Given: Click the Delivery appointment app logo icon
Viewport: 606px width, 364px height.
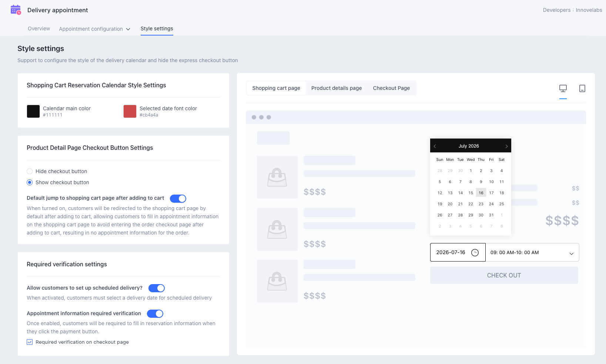Looking at the screenshot, I should point(16,10).
